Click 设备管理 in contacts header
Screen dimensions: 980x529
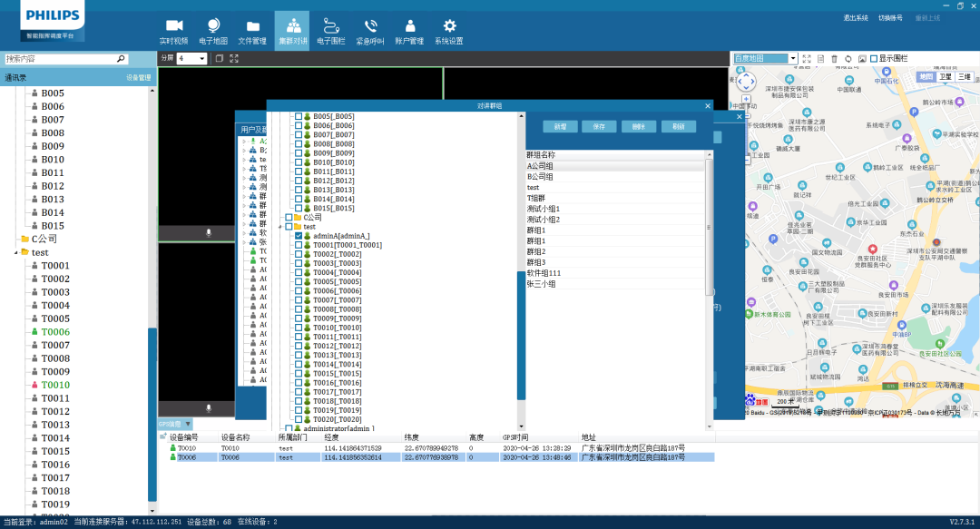[139, 77]
